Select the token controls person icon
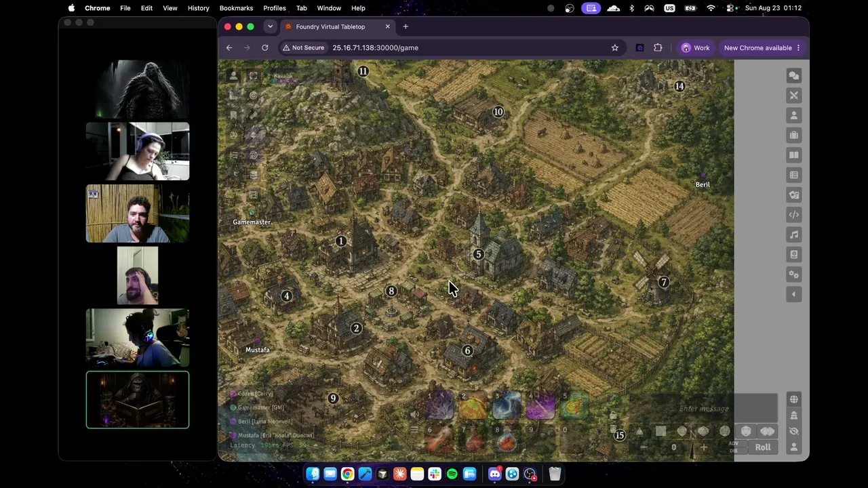 pyautogui.click(x=234, y=77)
